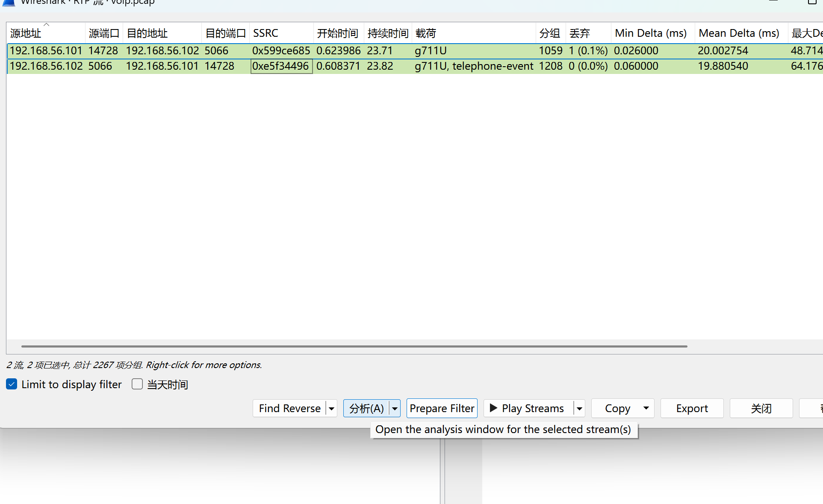The height and width of the screenshot is (504, 823).
Task: Sort streams by SSRC column header
Action: point(265,33)
